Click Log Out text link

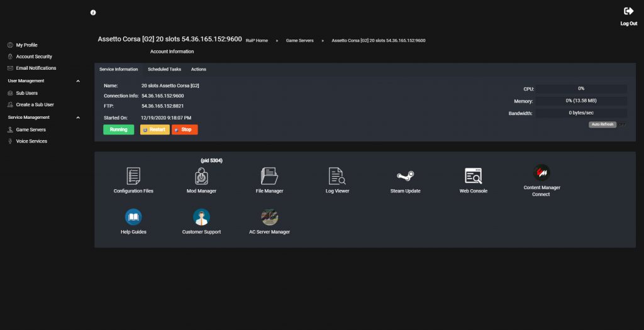[x=629, y=24]
